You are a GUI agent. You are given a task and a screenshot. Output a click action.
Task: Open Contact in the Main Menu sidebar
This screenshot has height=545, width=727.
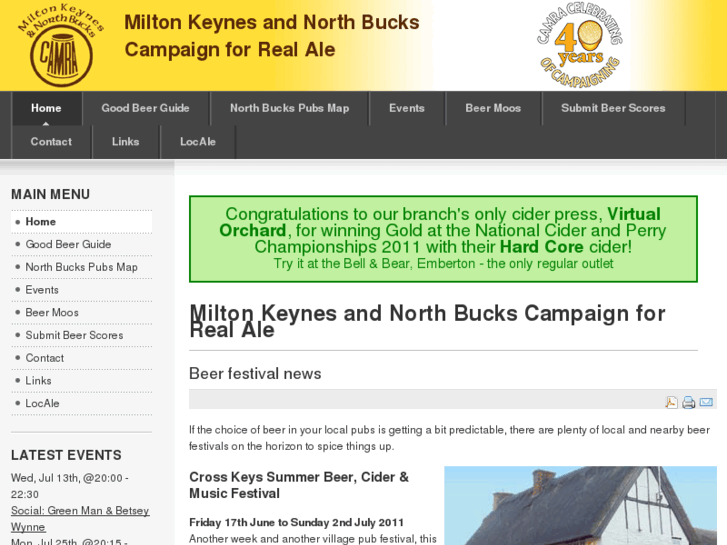pos(82,358)
